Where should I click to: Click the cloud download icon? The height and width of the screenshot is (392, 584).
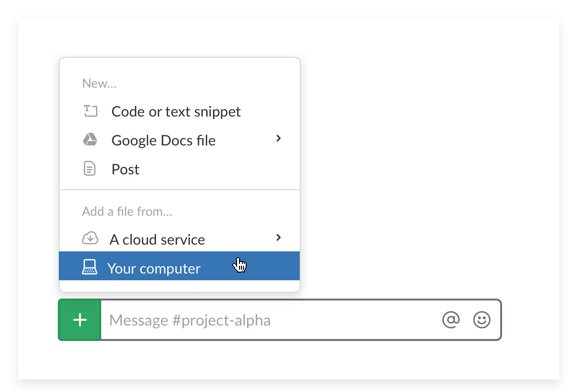pyautogui.click(x=90, y=238)
